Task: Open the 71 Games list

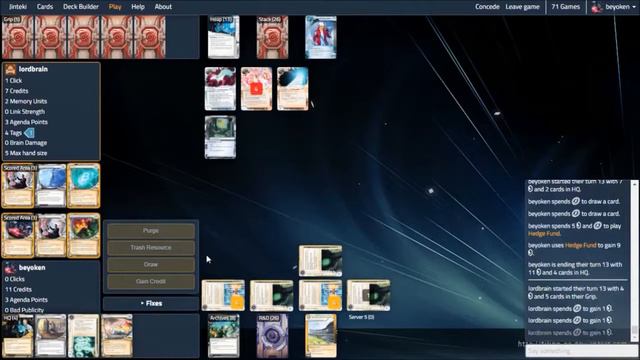Action: (x=565, y=7)
